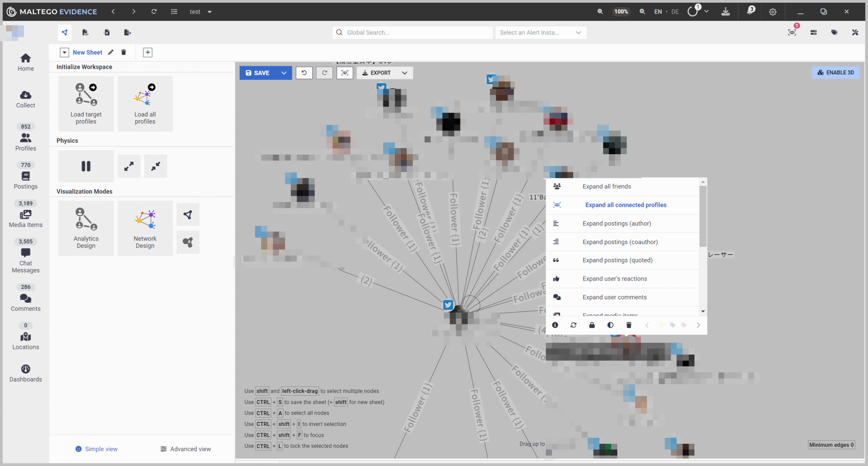Save the graph sheet
This screenshot has height=466, width=868.
tap(258, 73)
